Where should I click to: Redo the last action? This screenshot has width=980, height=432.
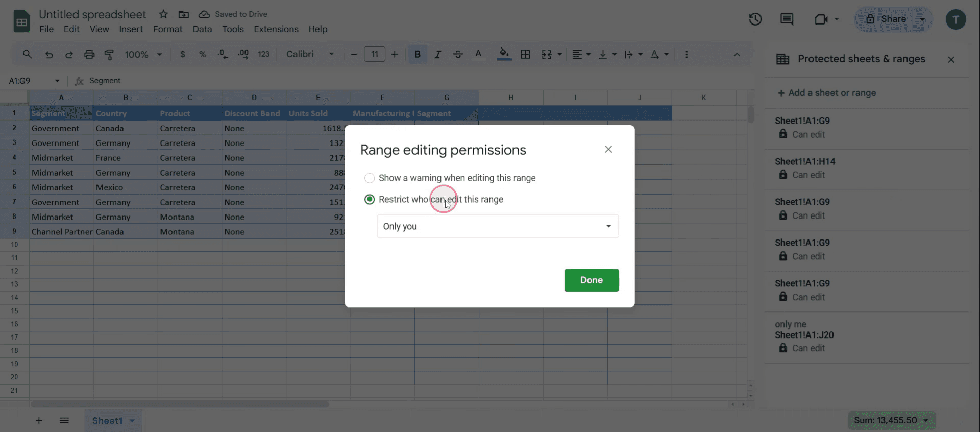click(69, 54)
